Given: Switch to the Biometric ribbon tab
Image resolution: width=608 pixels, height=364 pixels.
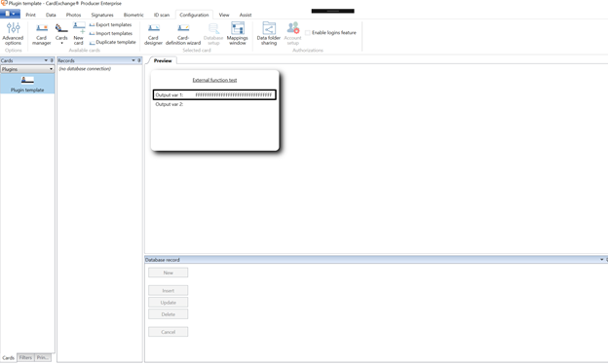Looking at the screenshot, I should (133, 15).
